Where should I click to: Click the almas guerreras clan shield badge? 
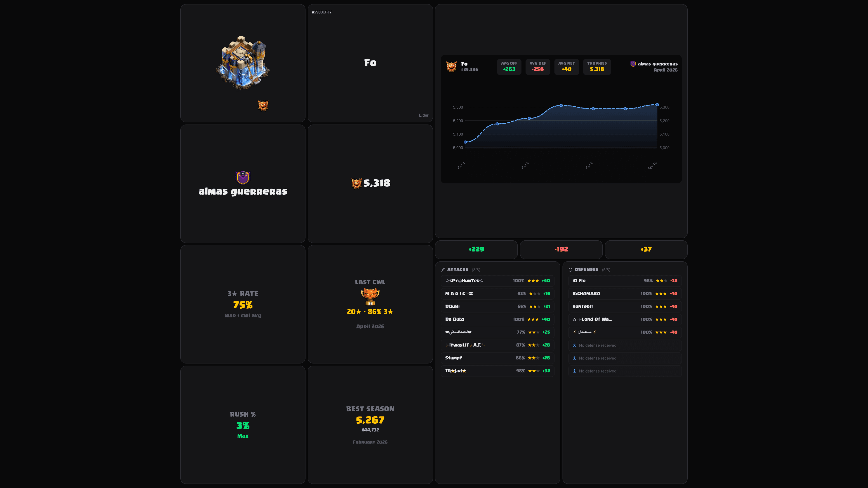(x=243, y=178)
